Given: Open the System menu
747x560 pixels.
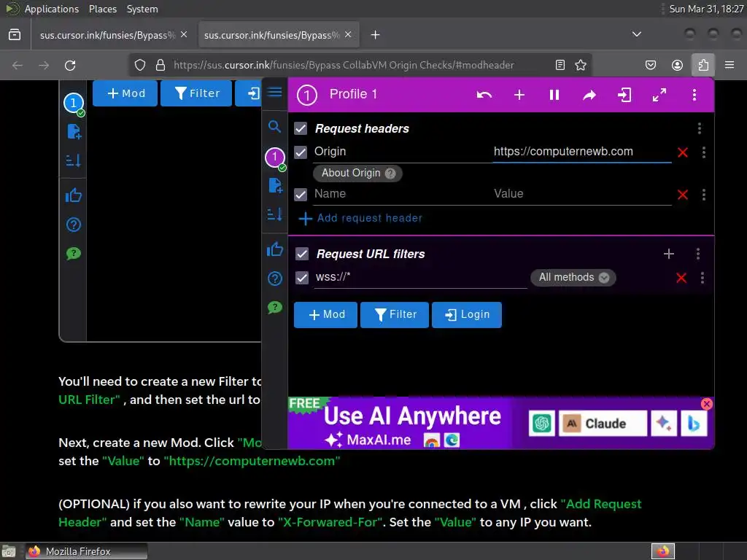Looking at the screenshot, I should [x=142, y=9].
